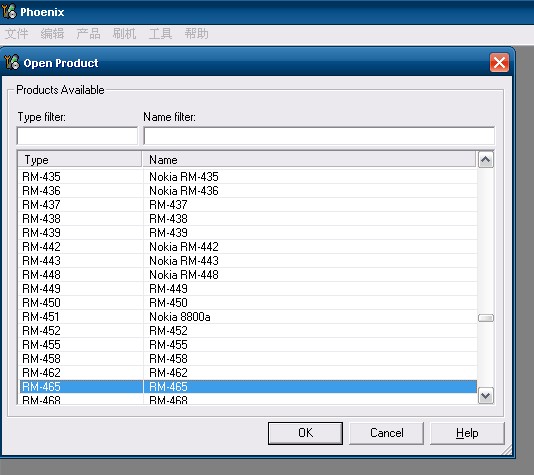The width and height of the screenshot is (534, 475).
Task: Click the Phoenix app icon in title bar
Action: pyautogui.click(x=9, y=11)
